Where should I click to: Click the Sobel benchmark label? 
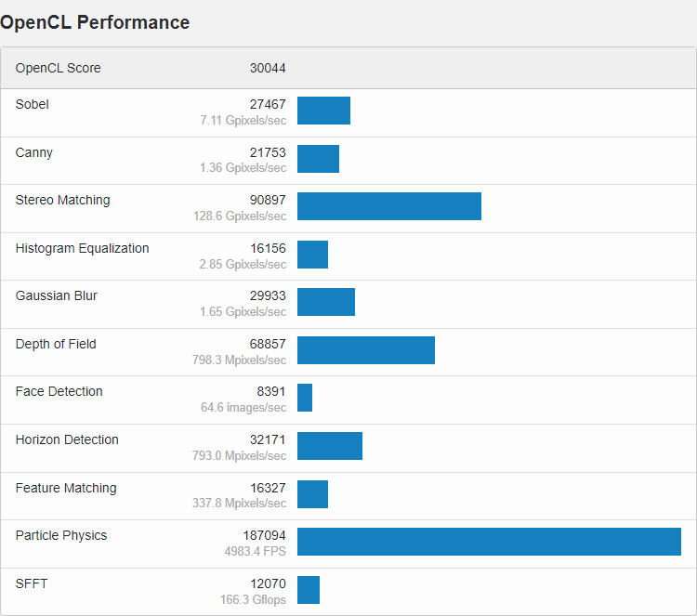33,104
